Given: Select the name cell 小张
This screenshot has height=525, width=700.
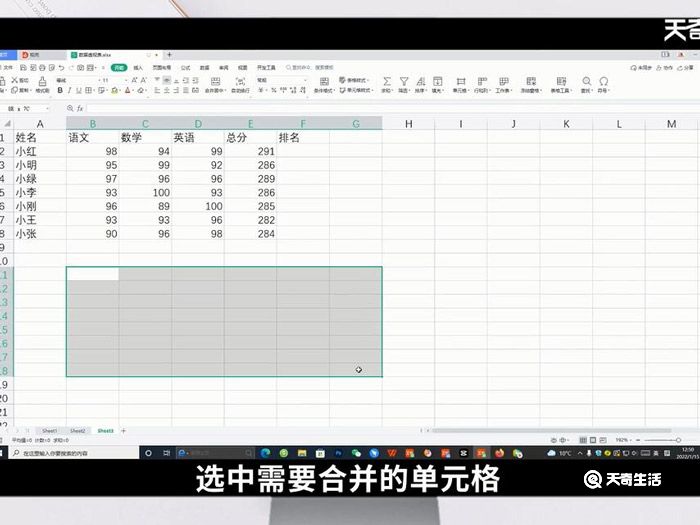Looking at the screenshot, I should click(40, 234).
